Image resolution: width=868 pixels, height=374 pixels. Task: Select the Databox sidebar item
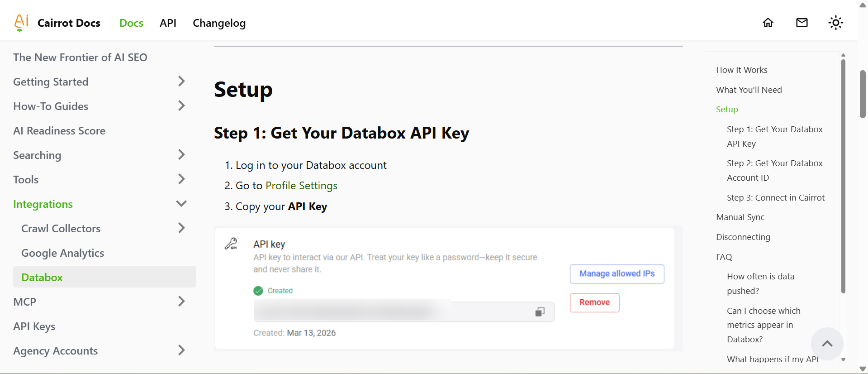pos(104,277)
